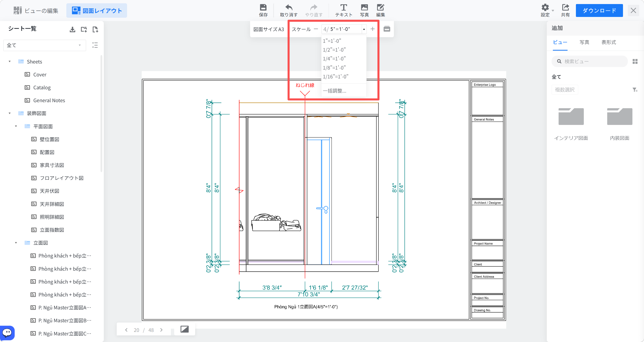Click the Undo (取り消す) icon
Viewport: 644px width, 342px height.
pos(289,10)
